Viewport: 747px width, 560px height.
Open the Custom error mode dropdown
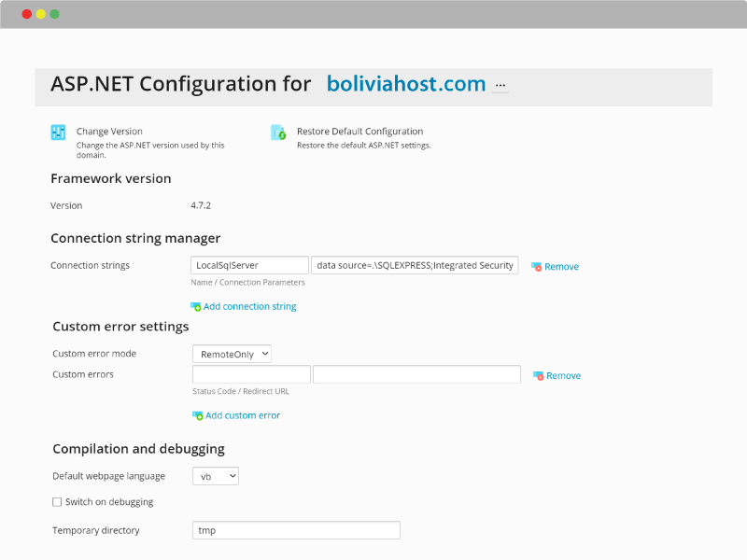[232, 355]
